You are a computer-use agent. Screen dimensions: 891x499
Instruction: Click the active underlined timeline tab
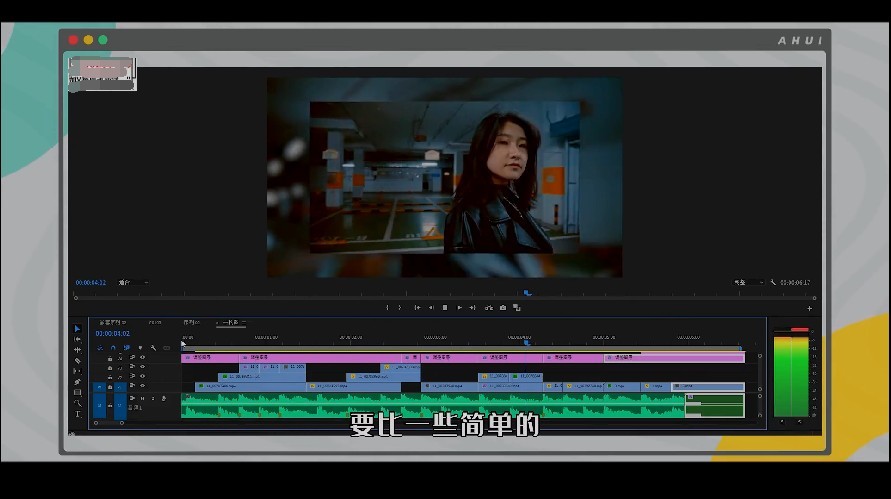[230, 322]
